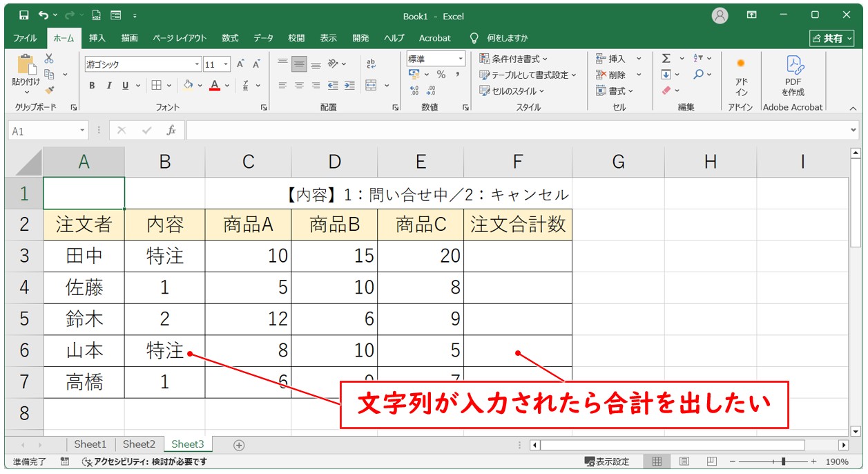Screen dimensions: 868x474
Task: Toggle italic formatting
Action: pyautogui.click(x=108, y=86)
